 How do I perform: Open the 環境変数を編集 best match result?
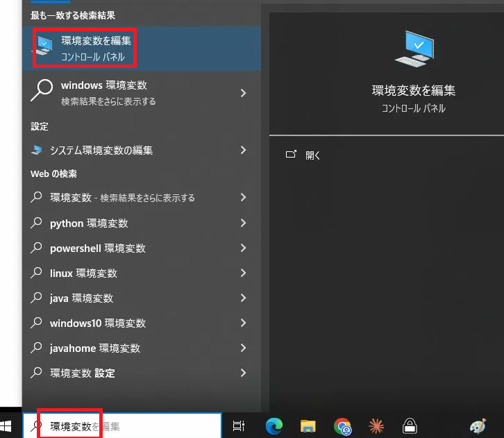(x=95, y=48)
